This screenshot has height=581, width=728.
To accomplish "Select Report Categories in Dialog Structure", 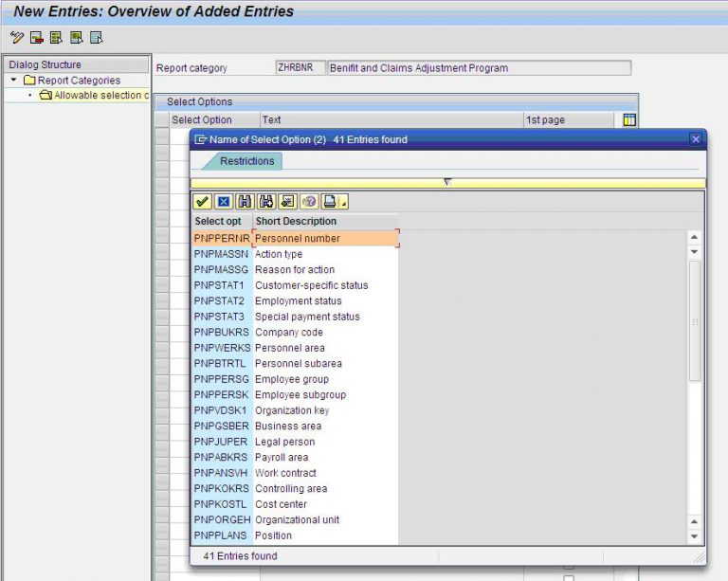I will coord(79,81).
